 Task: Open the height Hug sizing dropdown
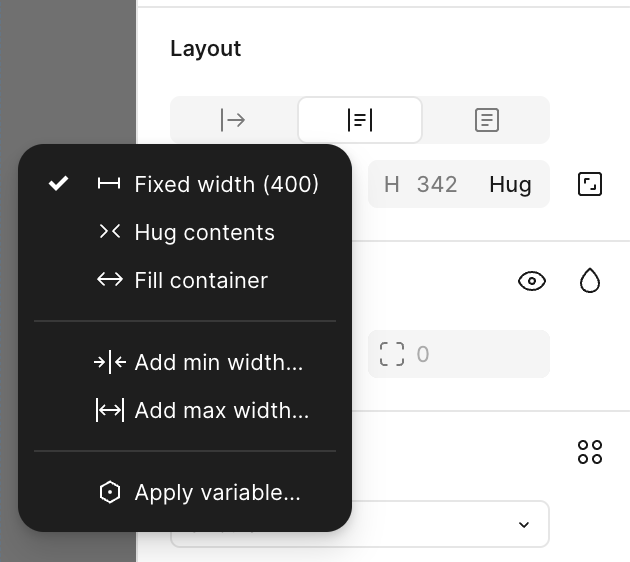click(x=510, y=184)
